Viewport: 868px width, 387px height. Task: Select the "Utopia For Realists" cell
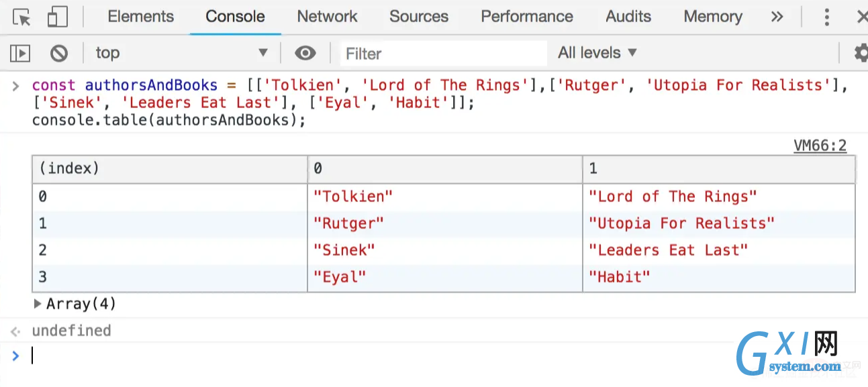click(719, 223)
